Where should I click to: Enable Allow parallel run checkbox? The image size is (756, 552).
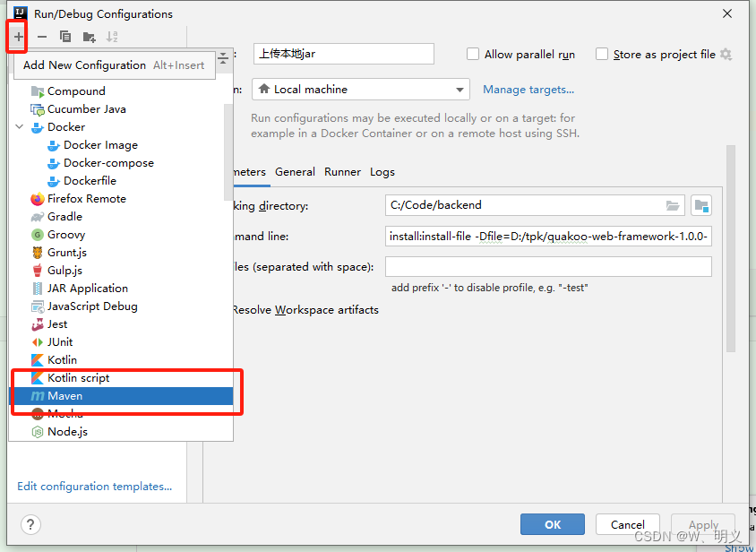[x=473, y=54]
